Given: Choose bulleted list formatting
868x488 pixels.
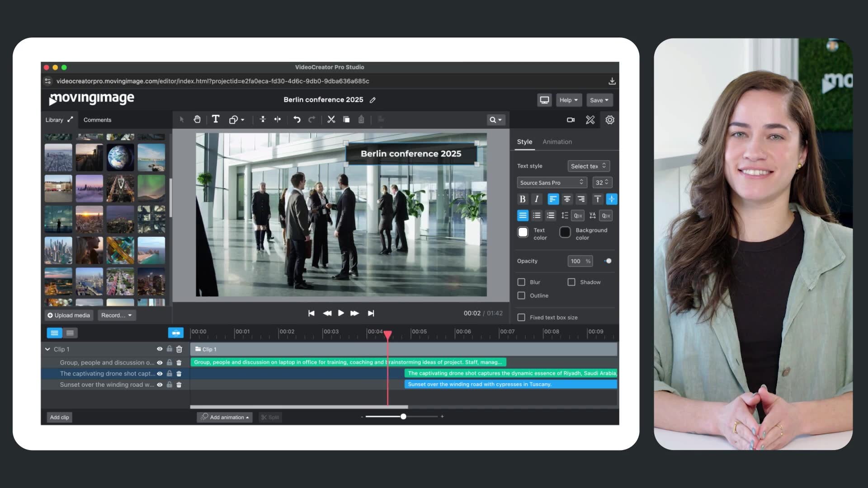Looking at the screenshot, I should (x=537, y=216).
